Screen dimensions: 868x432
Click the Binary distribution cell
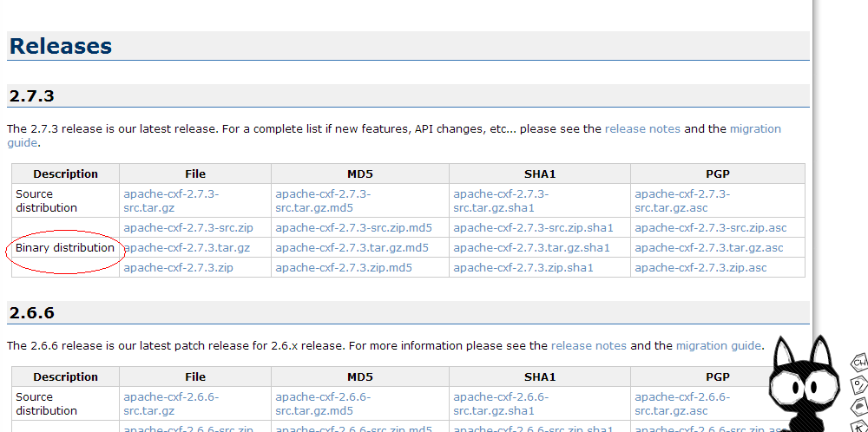coord(65,248)
